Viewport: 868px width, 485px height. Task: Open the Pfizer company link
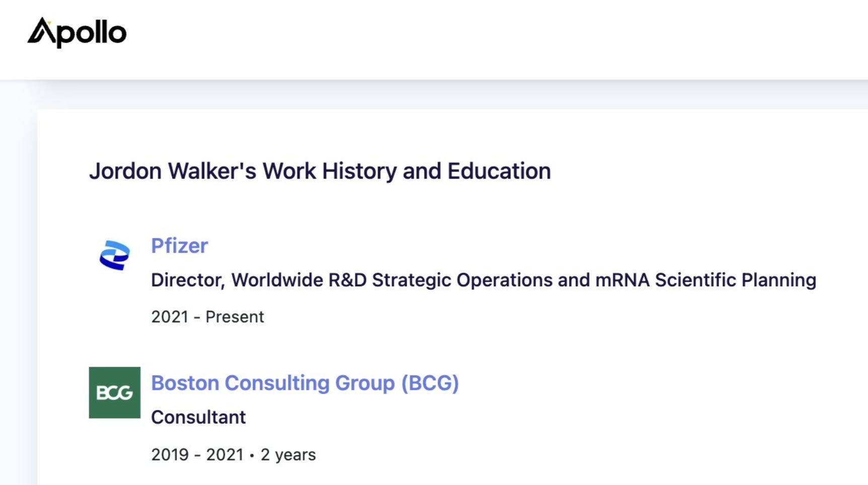[179, 246]
